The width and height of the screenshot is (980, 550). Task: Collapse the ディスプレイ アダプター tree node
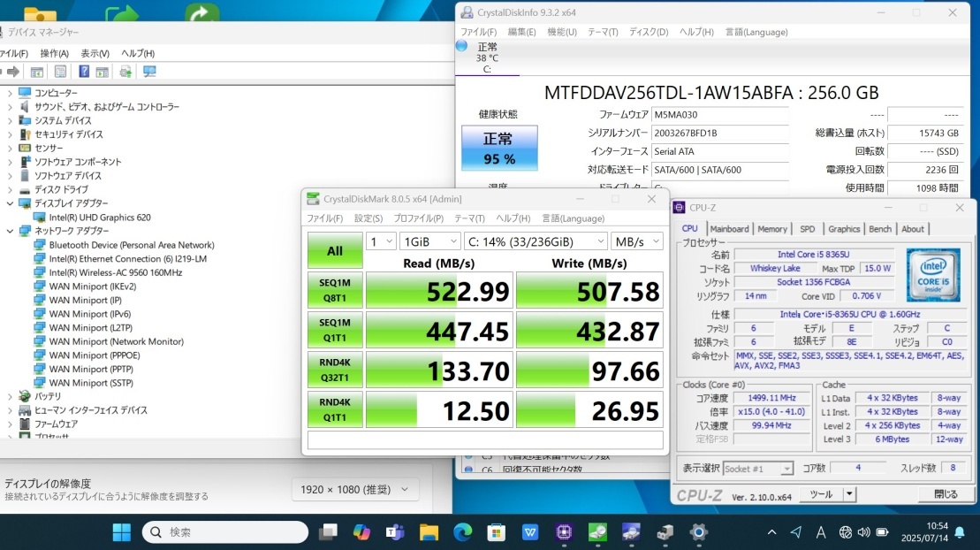[x=10, y=203]
